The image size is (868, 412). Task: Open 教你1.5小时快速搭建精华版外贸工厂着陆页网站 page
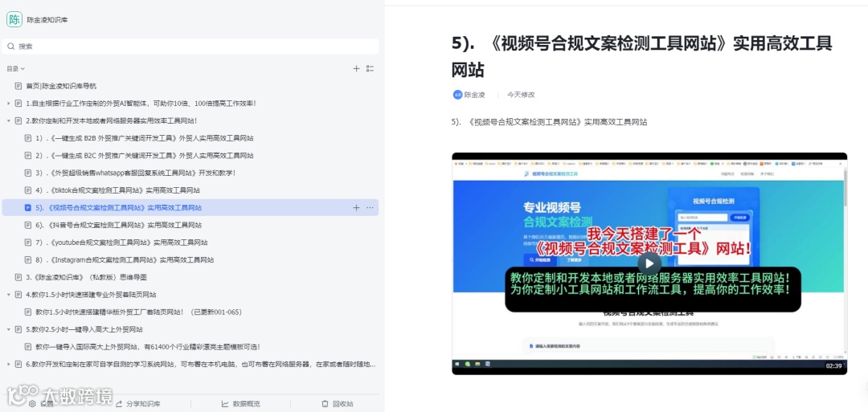(138, 312)
